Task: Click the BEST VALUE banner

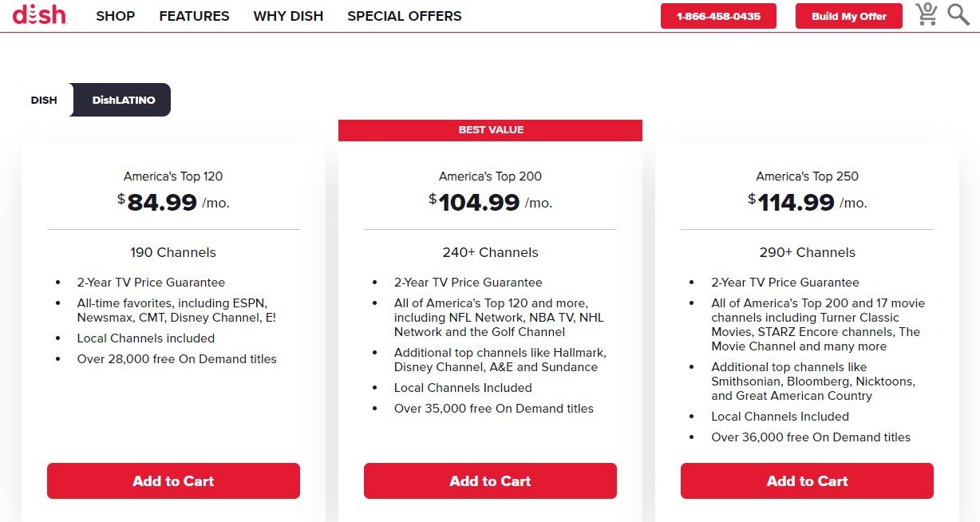Action: point(490,129)
